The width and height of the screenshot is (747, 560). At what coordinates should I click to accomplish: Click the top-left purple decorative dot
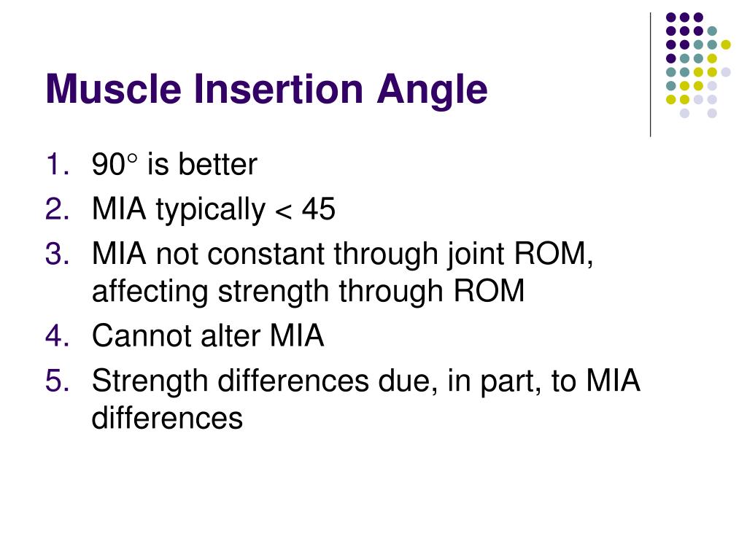point(671,17)
